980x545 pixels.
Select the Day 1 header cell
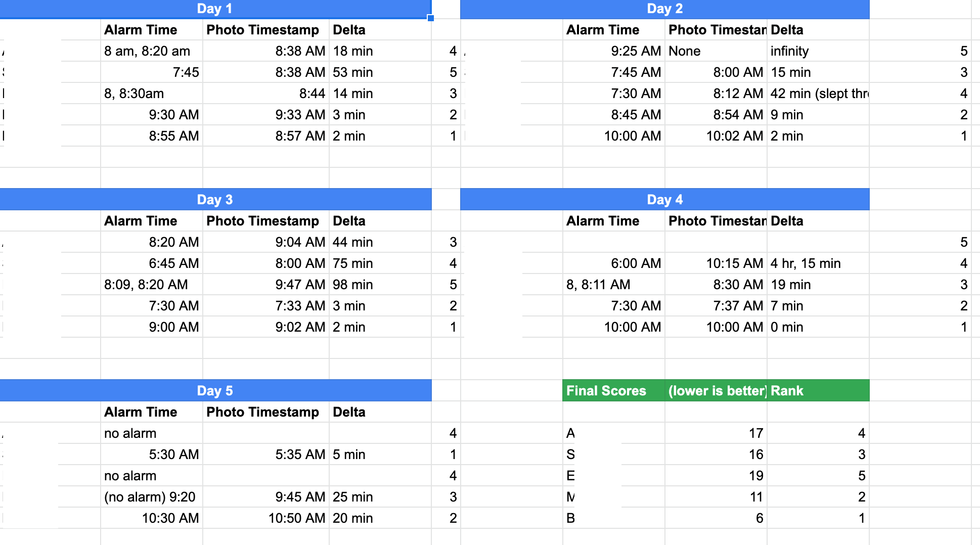214,9
